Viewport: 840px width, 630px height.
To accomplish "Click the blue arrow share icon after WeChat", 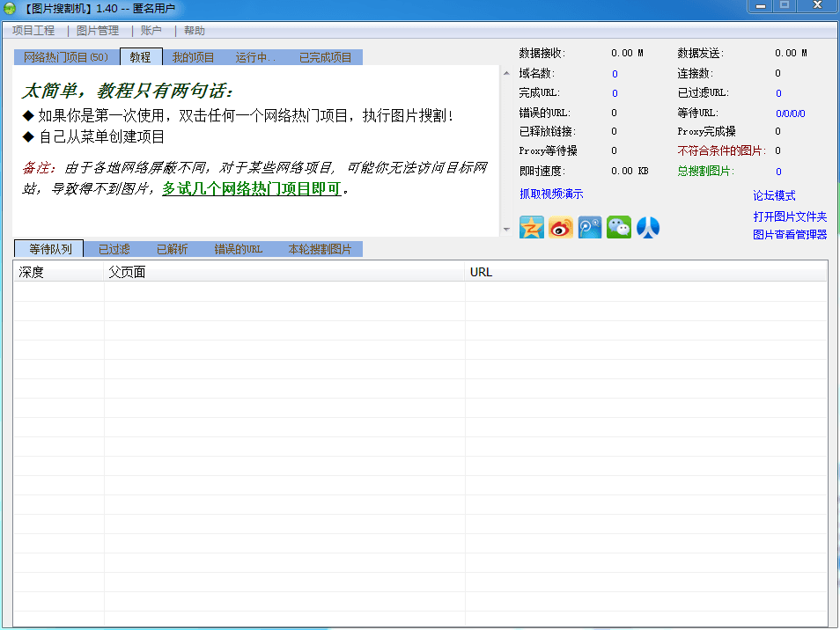I will pos(648,227).
